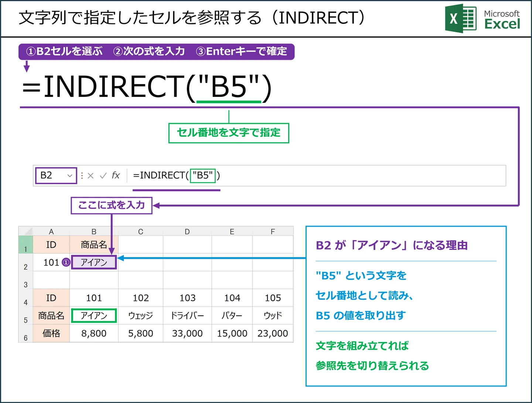This screenshot has width=532, height=403.
Task: Click the cancel X icon in formula bar
Action: (x=91, y=176)
